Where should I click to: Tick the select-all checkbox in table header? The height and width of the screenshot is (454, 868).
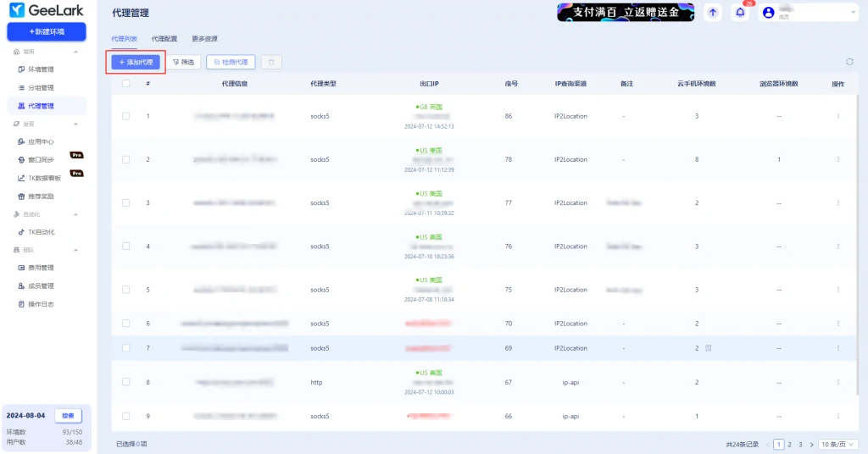[126, 84]
